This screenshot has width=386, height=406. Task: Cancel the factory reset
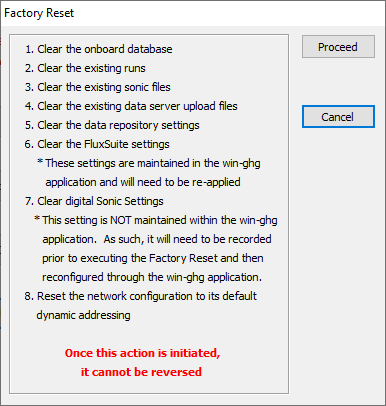click(338, 117)
